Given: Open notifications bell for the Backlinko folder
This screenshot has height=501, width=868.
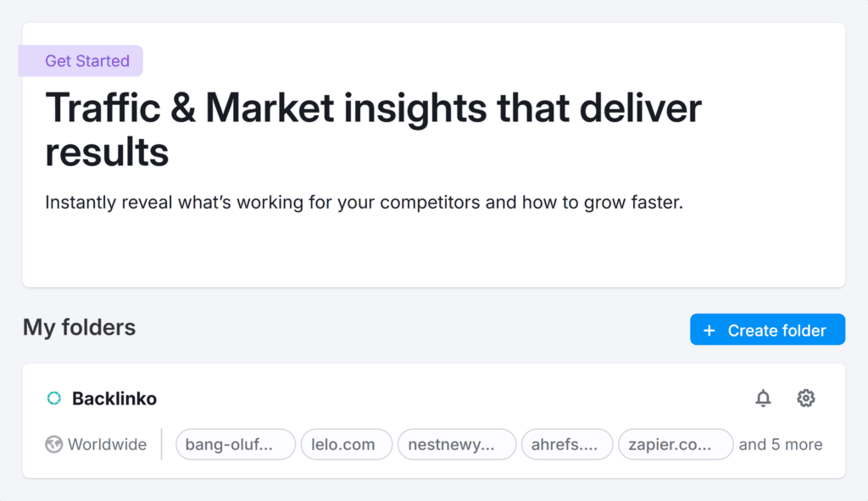Looking at the screenshot, I should click(x=764, y=398).
